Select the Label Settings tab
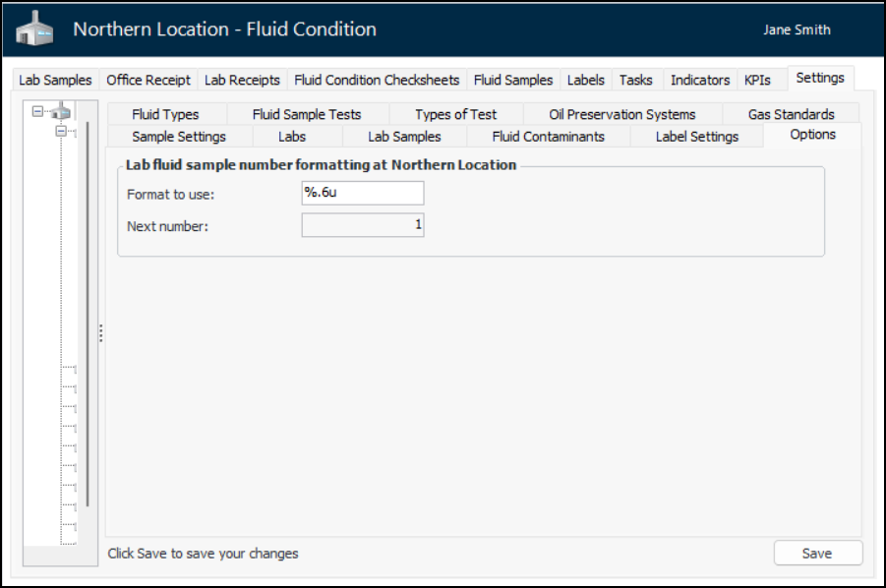This screenshot has height=588, width=886. [x=696, y=137]
